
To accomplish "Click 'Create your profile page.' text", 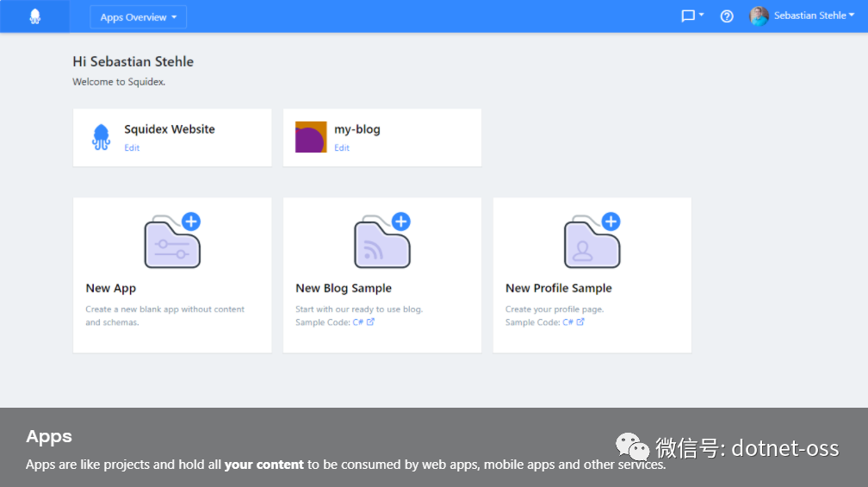I will 555,309.
